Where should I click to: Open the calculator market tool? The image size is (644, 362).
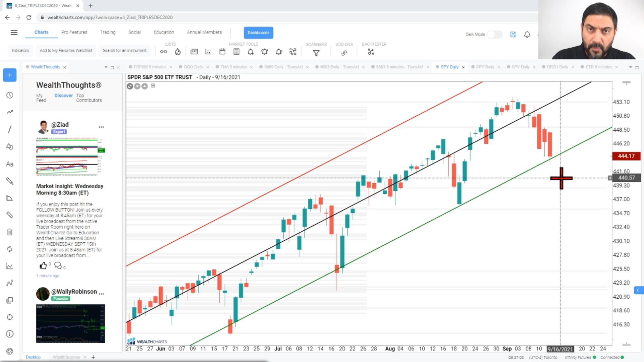click(x=236, y=52)
